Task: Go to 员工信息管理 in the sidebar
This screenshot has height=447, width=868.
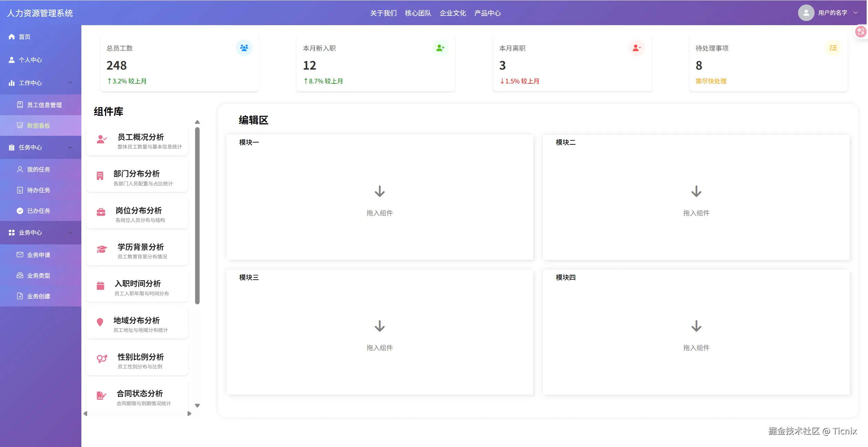Action: click(x=44, y=105)
